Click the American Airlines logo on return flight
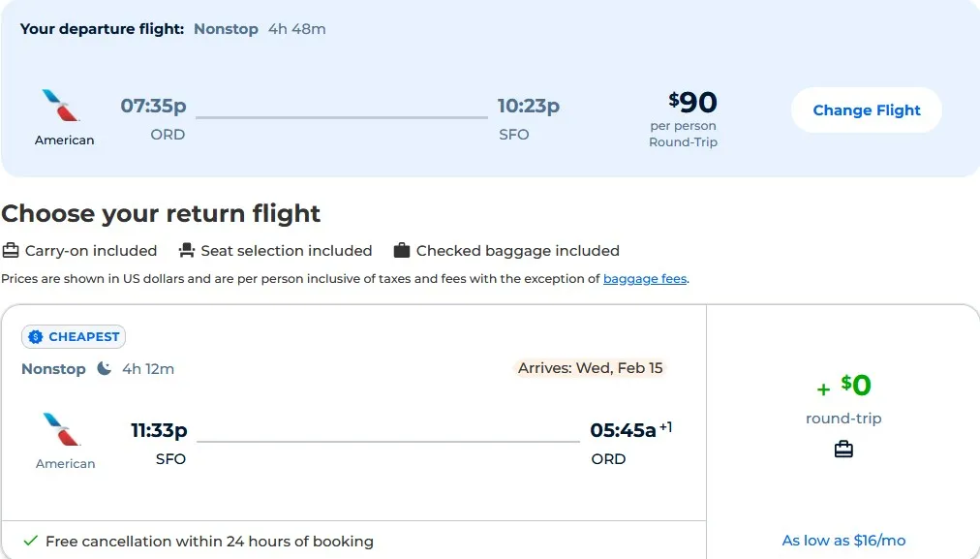 [64, 428]
